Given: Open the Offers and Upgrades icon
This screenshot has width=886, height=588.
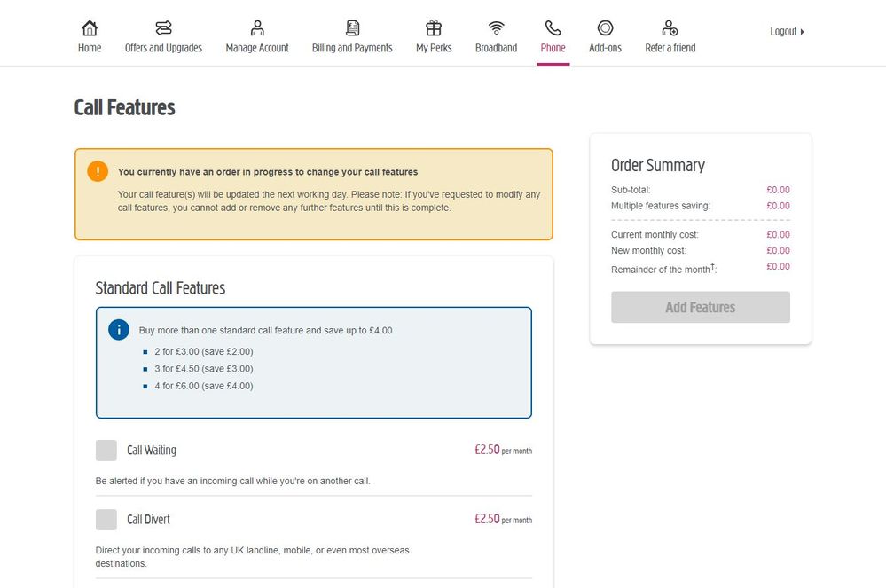Looking at the screenshot, I should click(163, 28).
